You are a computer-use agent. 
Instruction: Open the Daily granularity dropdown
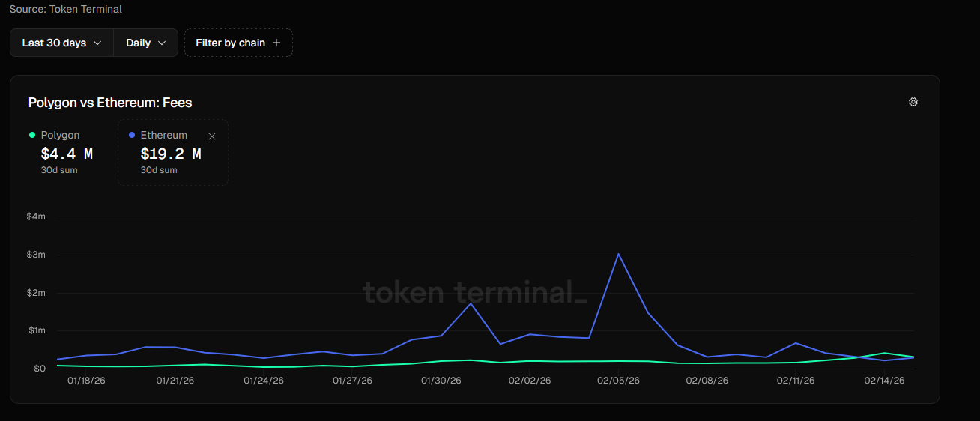(x=145, y=43)
